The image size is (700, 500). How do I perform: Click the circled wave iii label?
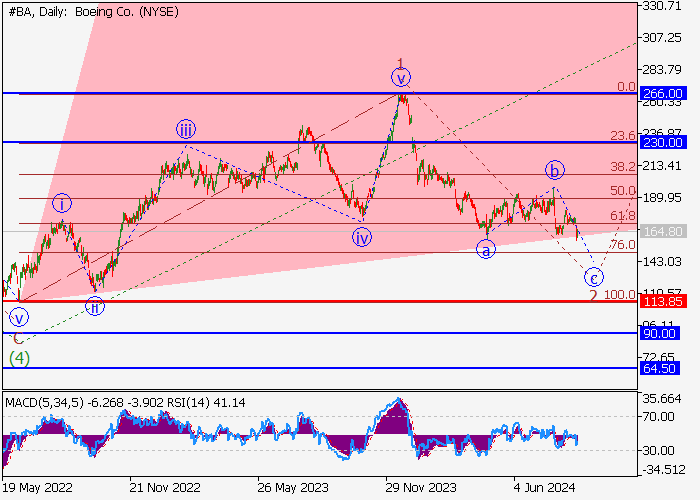(x=186, y=129)
